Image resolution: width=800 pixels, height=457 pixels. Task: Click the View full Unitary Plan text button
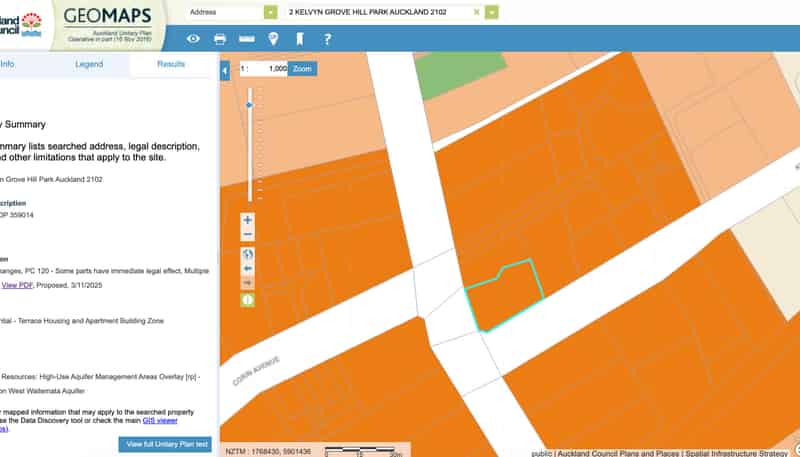(165, 444)
